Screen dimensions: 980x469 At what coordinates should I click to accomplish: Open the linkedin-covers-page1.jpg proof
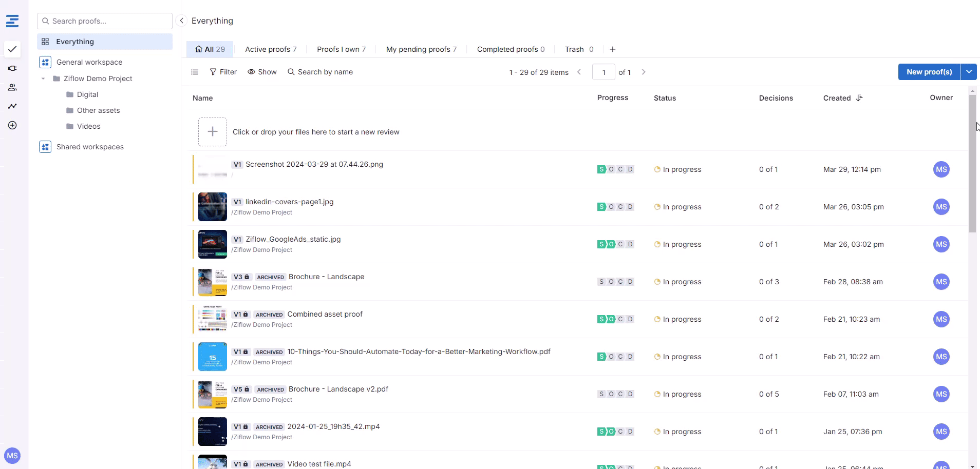tap(289, 202)
